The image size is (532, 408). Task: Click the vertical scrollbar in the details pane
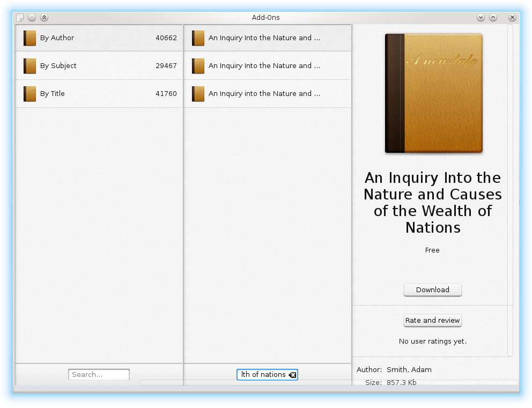pos(510,188)
